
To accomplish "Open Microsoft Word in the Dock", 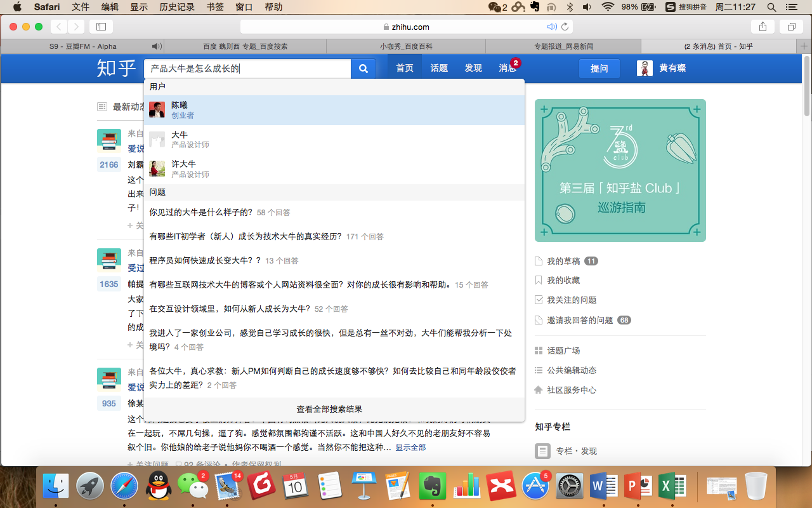I will tap(603, 486).
